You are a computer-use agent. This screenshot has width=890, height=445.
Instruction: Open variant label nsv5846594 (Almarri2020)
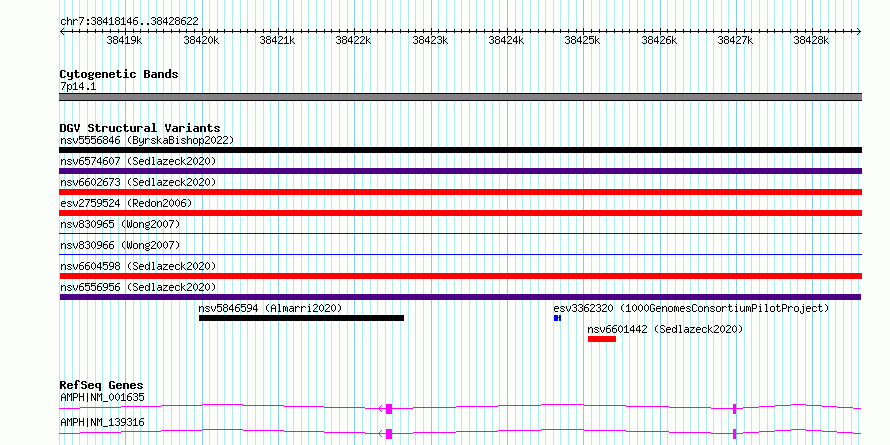pos(270,308)
